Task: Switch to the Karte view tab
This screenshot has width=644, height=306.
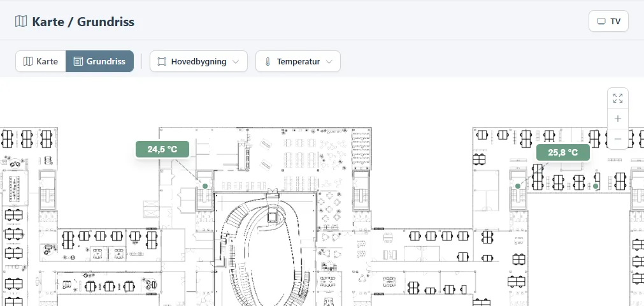Action: click(x=41, y=61)
